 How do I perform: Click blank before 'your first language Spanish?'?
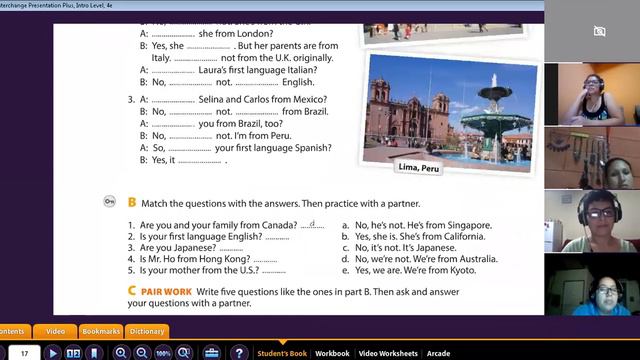[x=190, y=149]
